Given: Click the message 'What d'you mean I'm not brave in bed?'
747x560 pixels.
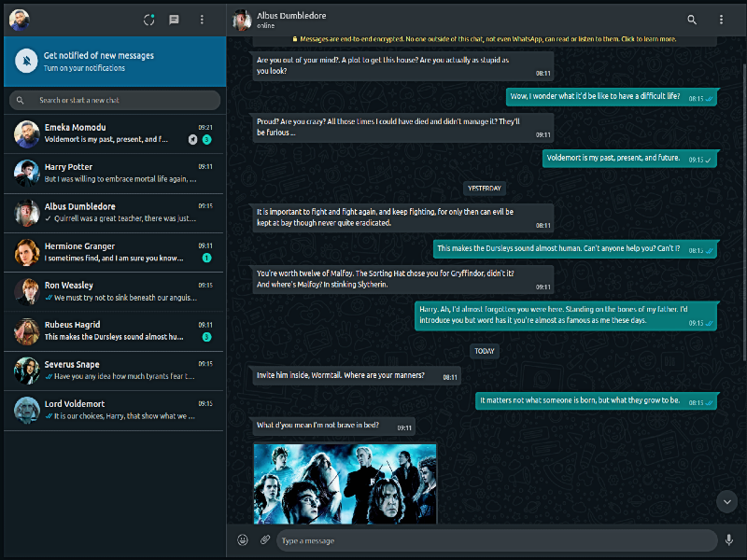Looking at the screenshot, I should pos(333,427).
